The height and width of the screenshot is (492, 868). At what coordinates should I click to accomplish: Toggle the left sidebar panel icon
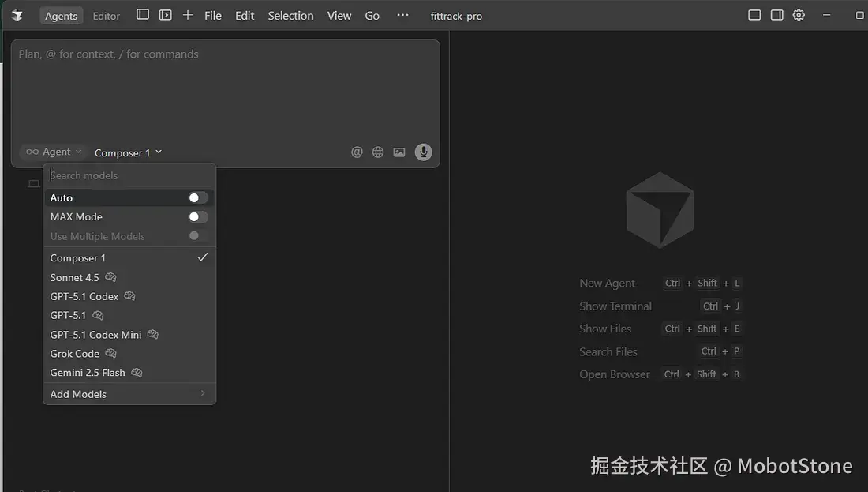click(143, 15)
